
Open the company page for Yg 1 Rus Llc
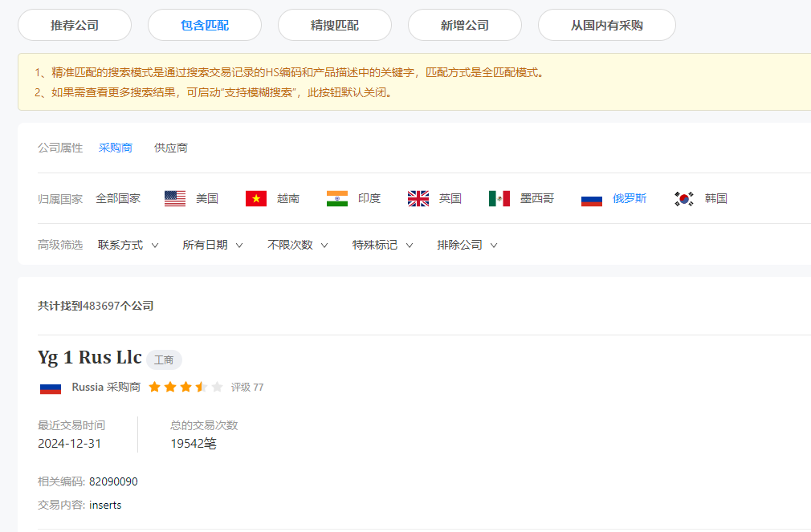[x=88, y=358]
